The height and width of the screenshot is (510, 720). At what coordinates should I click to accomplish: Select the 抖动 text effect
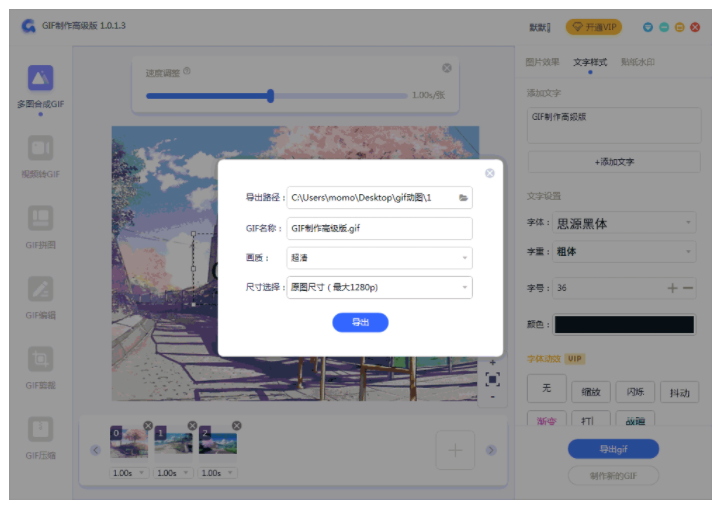point(680,392)
